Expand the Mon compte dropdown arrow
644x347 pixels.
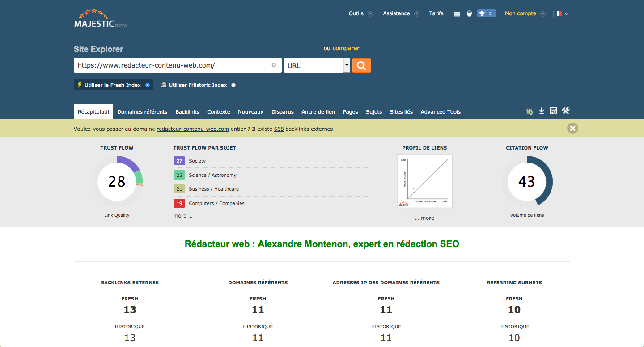(x=543, y=14)
